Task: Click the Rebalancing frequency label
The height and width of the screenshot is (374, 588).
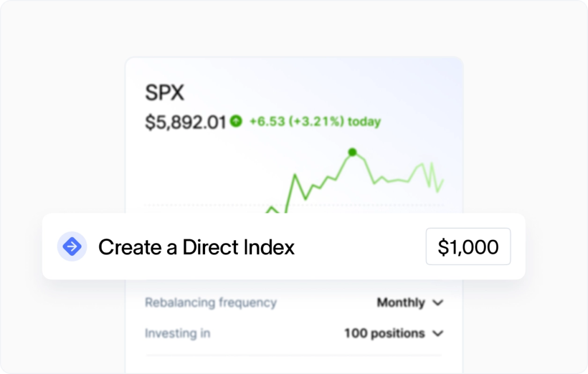Action: tap(210, 302)
